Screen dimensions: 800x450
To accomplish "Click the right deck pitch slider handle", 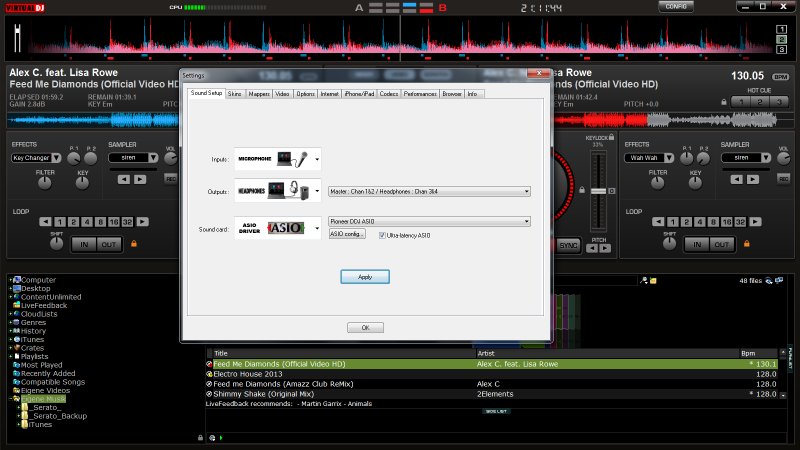I will point(598,190).
